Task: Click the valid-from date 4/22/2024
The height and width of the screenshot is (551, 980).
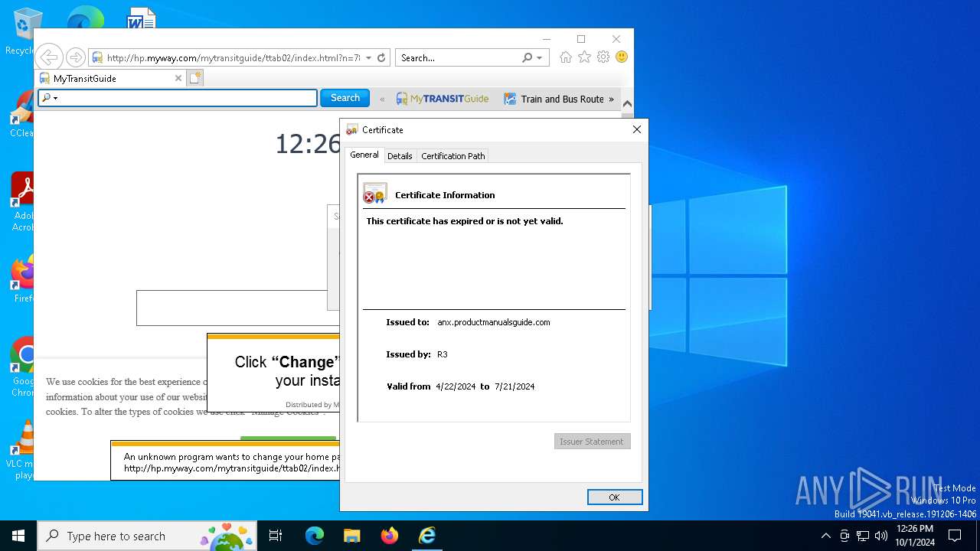Action: click(456, 386)
